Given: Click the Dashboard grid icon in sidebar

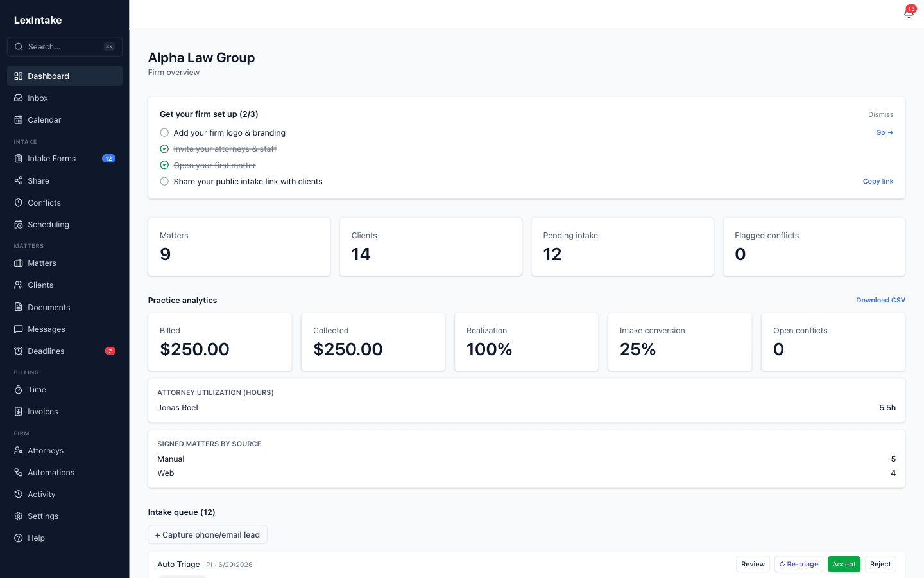Looking at the screenshot, I should [x=19, y=76].
